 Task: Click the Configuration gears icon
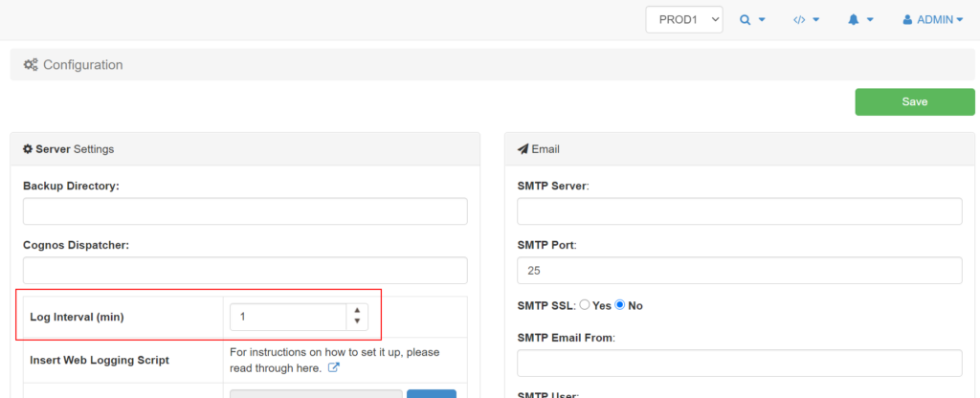31,64
